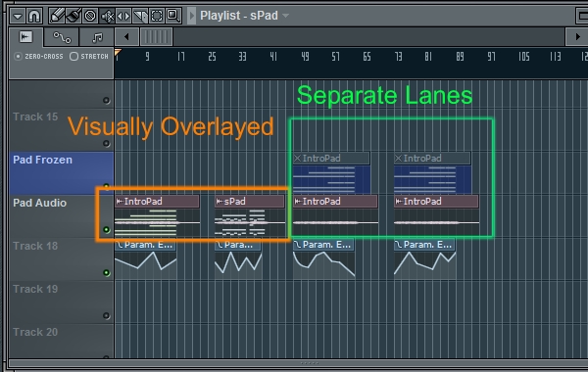Open the Playlist options menu arrow
The width and height of the screenshot is (588, 372).
pos(18,16)
